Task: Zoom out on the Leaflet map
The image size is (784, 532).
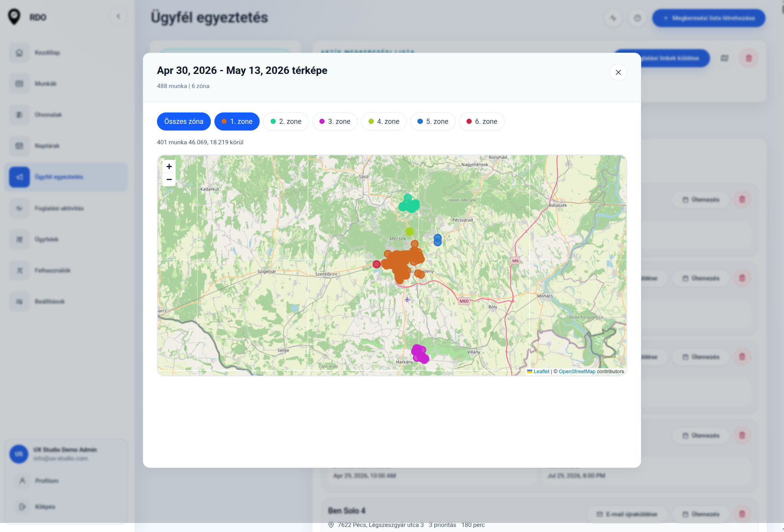Action: tap(169, 179)
